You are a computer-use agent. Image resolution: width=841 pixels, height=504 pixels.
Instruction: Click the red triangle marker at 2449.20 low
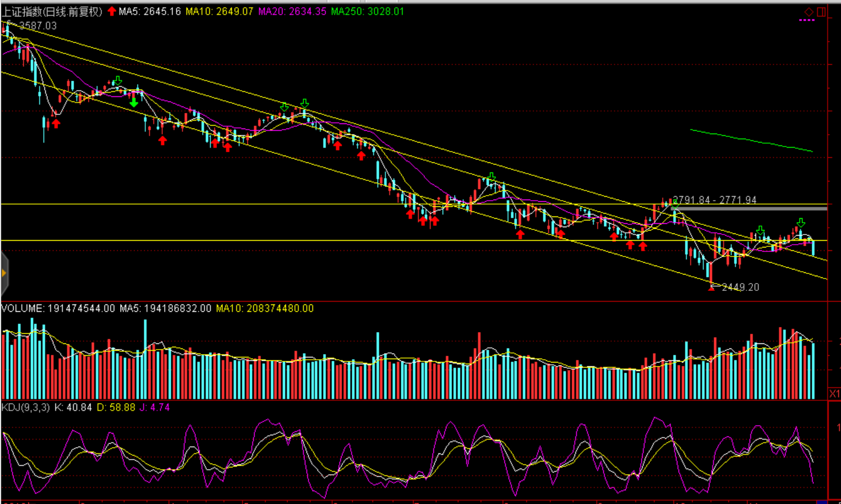[711, 288]
